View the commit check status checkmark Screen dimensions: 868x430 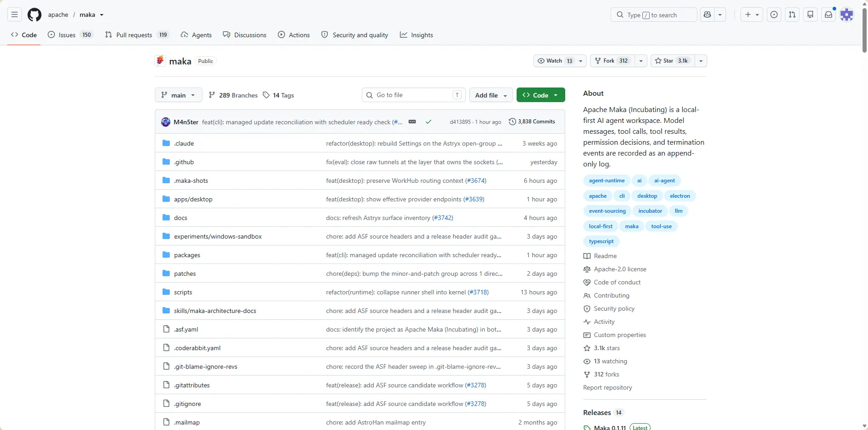point(429,122)
